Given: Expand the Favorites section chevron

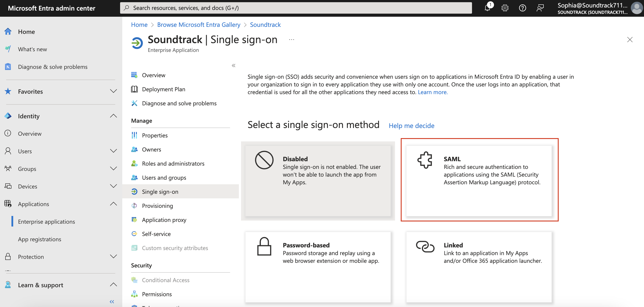Looking at the screenshot, I should [x=113, y=91].
